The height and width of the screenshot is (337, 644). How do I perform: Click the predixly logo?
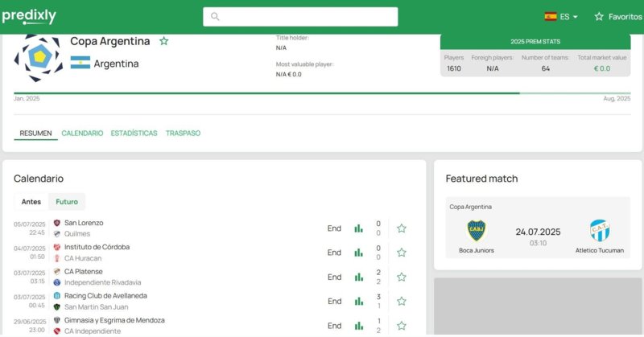point(29,16)
